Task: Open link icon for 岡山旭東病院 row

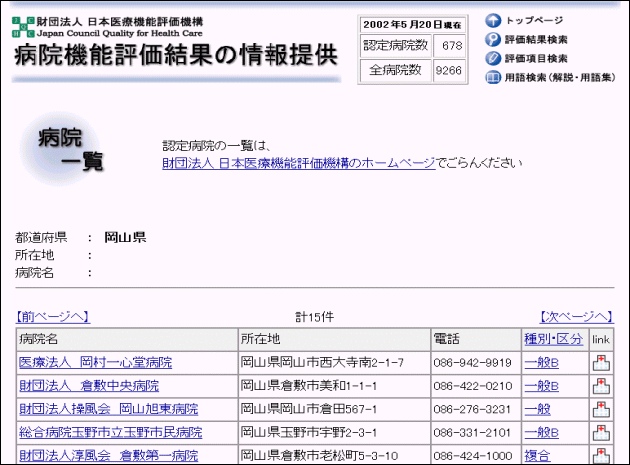Action: tap(600, 409)
